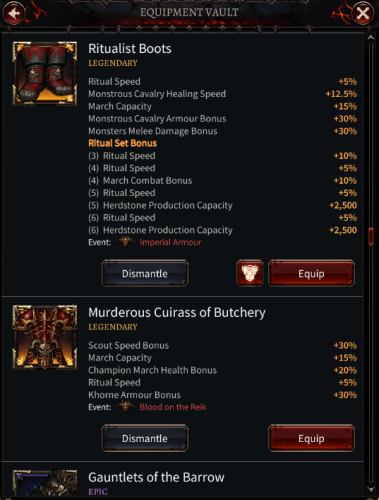
Task: Click the event emblem next to Imperial Armour
Action: (x=125, y=242)
